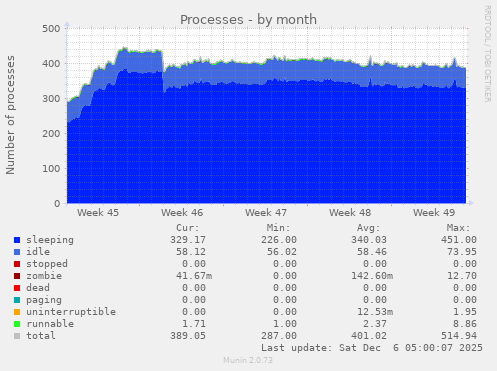Click the 'Avg:' column header
Image resolution: width=497 pixels, height=371 pixels.
pyautogui.click(x=369, y=228)
